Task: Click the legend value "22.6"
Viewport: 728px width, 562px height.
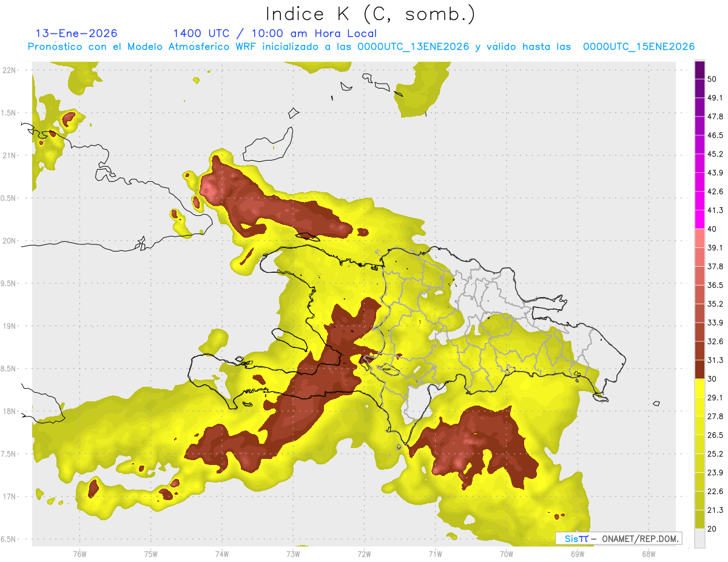Action: [x=715, y=492]
